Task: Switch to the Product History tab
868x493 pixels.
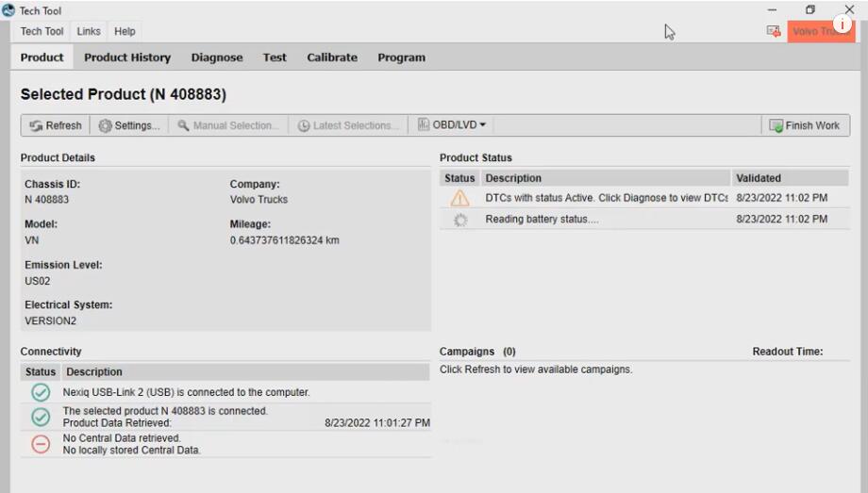Action: 127,58
